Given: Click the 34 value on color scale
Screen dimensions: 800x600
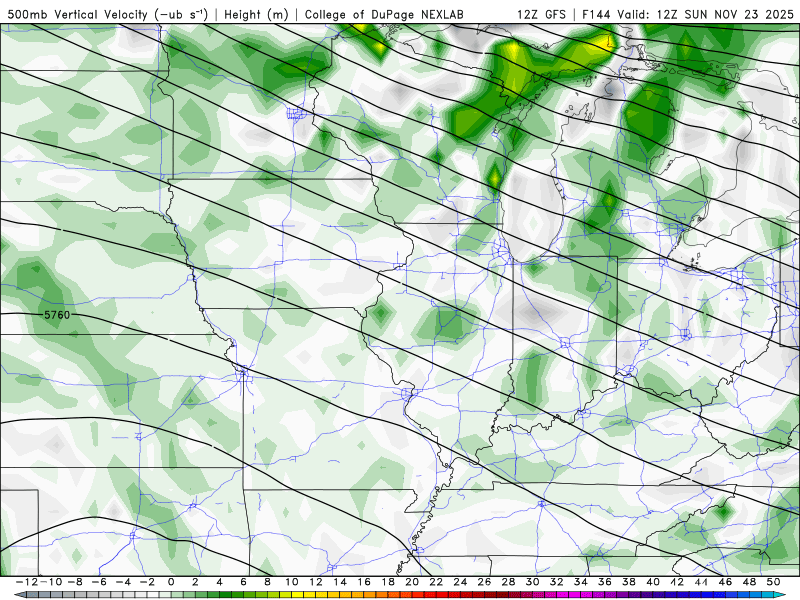Looking at the screenshot, I should (581, 582).
